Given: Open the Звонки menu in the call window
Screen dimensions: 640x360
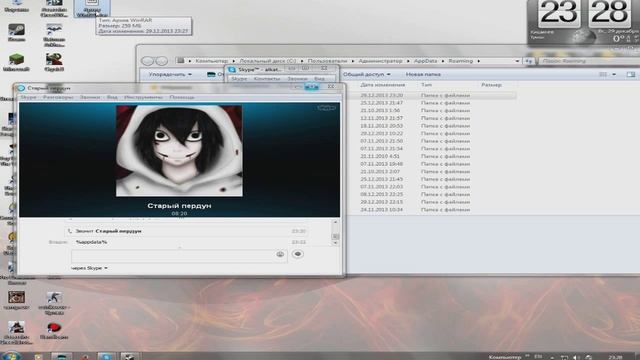Looking at the screenshot, I should (90, 97).
